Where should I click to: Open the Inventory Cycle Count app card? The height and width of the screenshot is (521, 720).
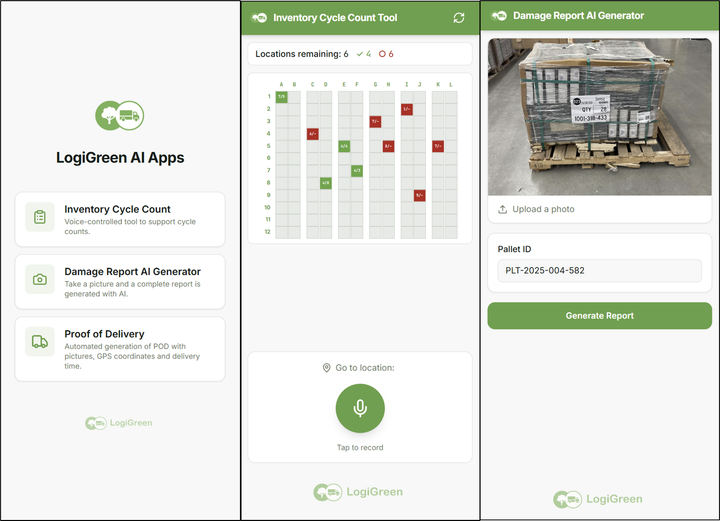click(x=120, y=219)
